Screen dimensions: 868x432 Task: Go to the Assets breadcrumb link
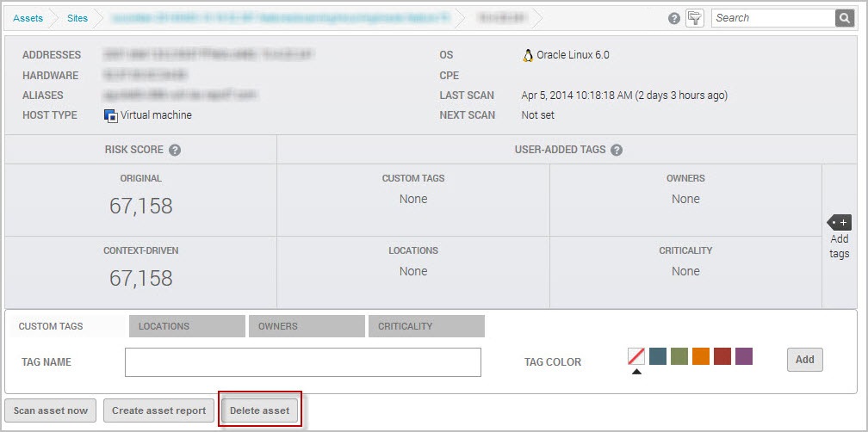28,17
